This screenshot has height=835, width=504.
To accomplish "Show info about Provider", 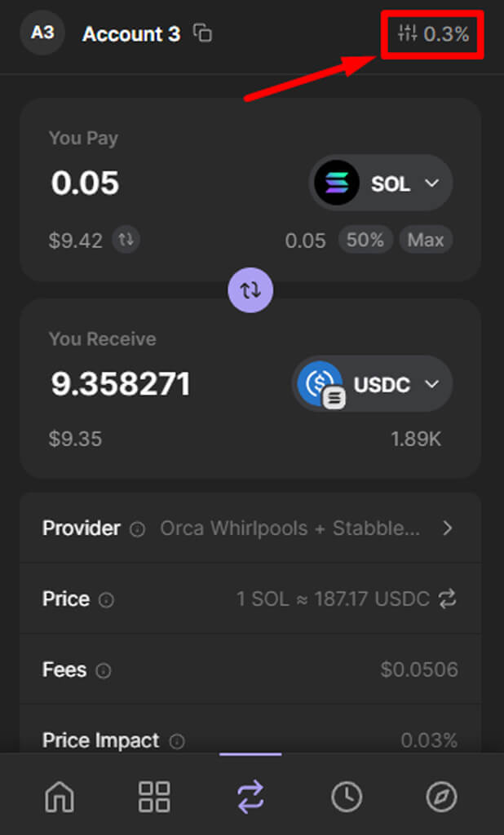I will 138,529.
